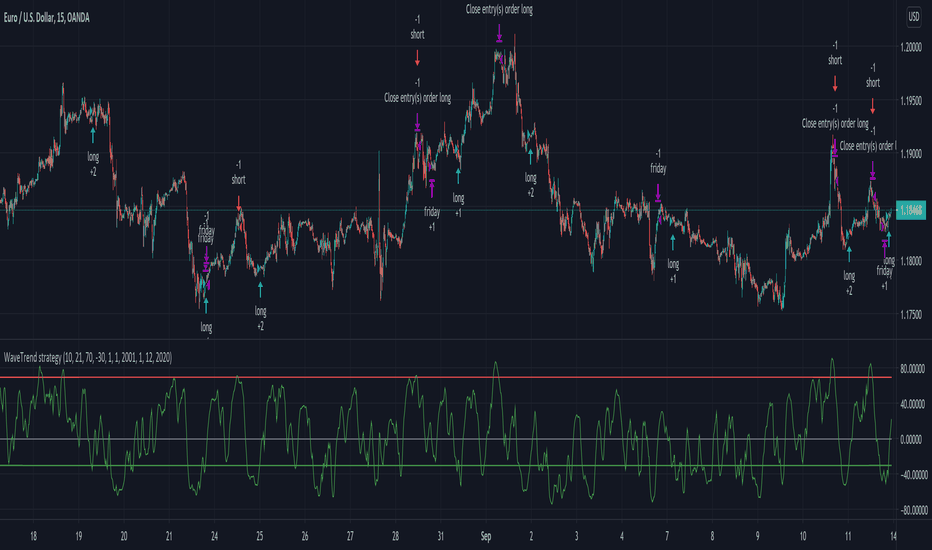Click the date 14 on time axis
The height and width of the screenshot is (550, 932).
point(893,536)
